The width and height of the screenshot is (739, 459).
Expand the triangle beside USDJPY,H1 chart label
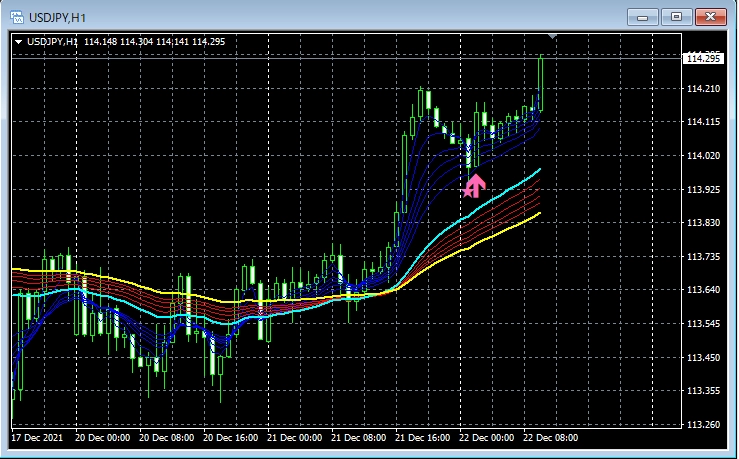(18, 41)
